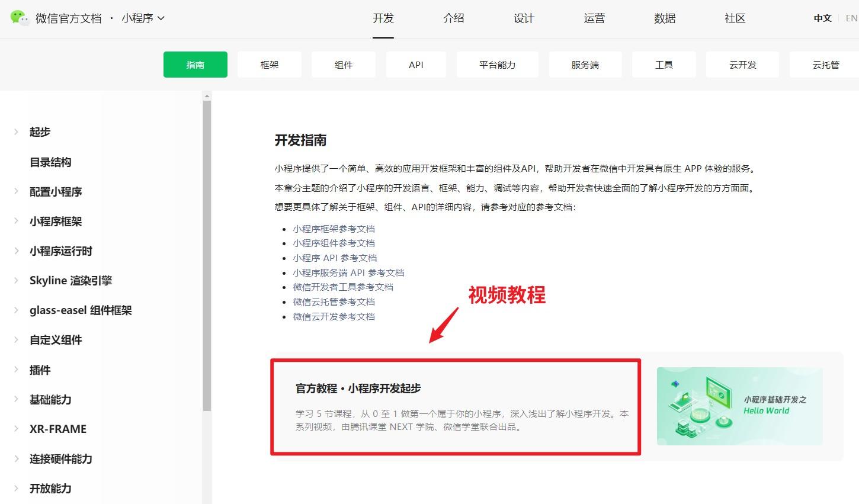Open 小程序框架参考文档 link
Viewport: 859px width, 504px height.
(334, 229)
